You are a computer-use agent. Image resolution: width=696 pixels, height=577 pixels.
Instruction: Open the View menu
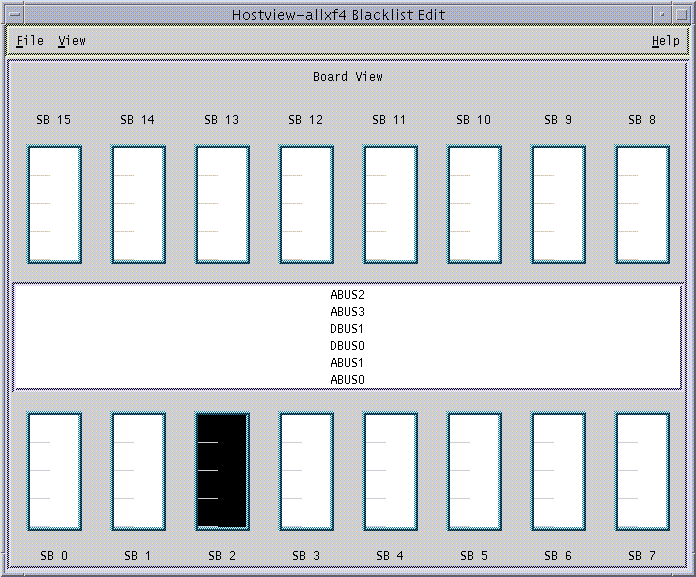(x=72, y=41)
